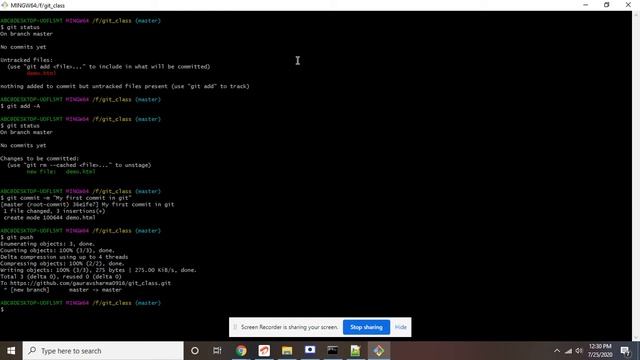Open File Explorer from the taskbar

tap(287, 351)
